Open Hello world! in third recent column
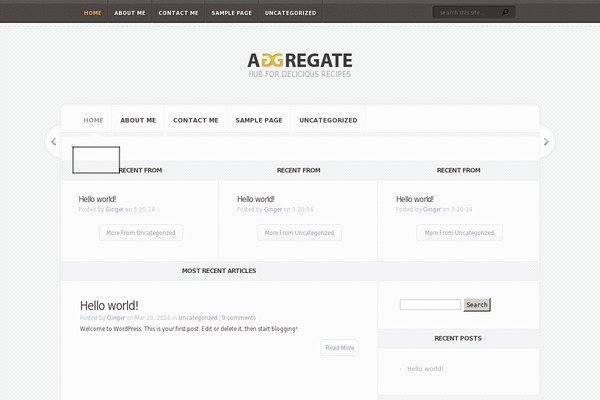 point(415,199)
